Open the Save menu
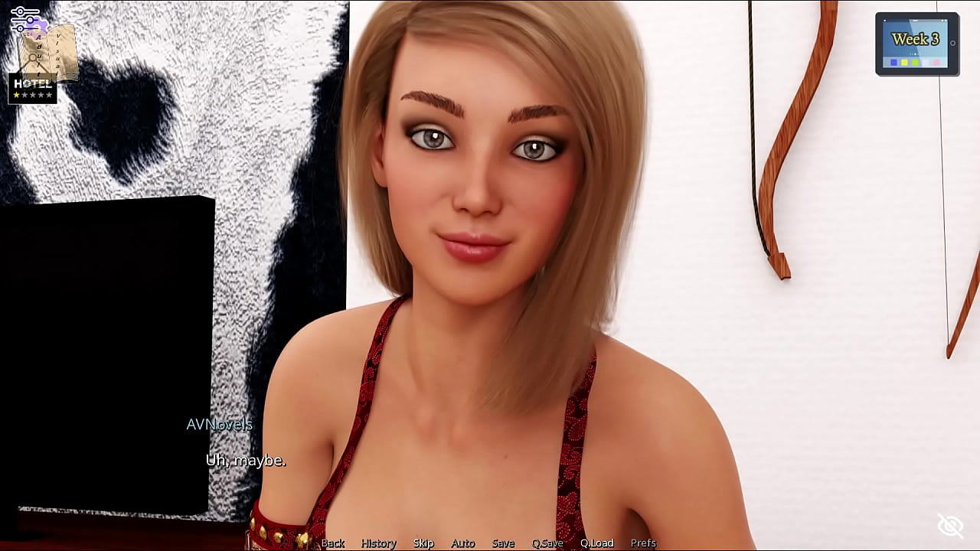Viewport: 980px width, 551px height. (503, 543)
